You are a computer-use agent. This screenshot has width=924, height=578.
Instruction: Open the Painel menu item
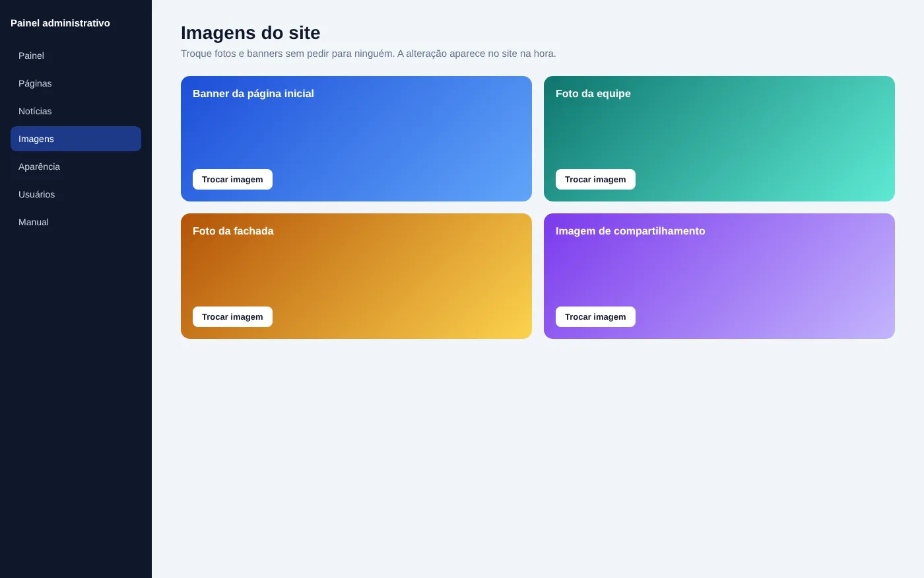click(76, 55)
